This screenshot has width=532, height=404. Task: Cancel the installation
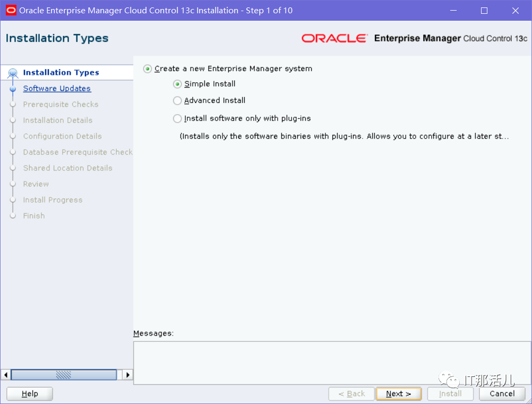(x=502, y=394)
